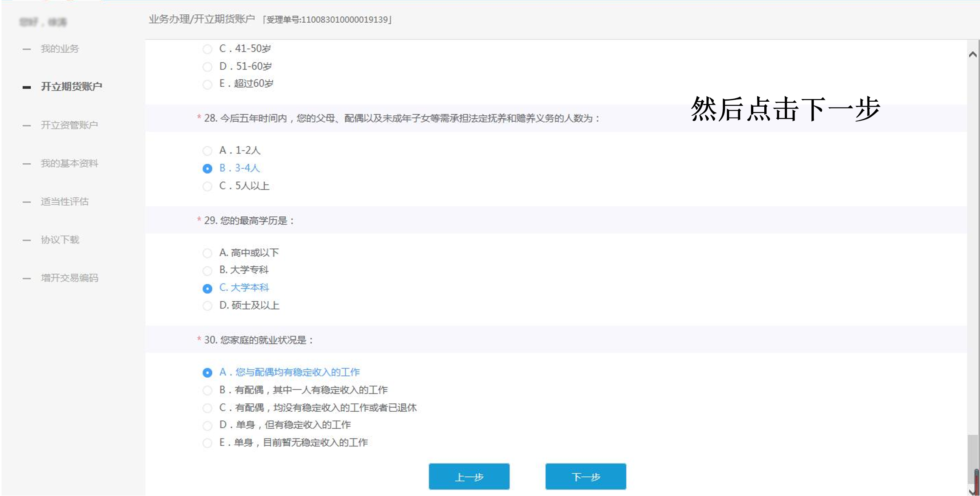
Task: Pick A. 1-2人 for question 28
Action: pyautogui.click(x=207, y=151)
